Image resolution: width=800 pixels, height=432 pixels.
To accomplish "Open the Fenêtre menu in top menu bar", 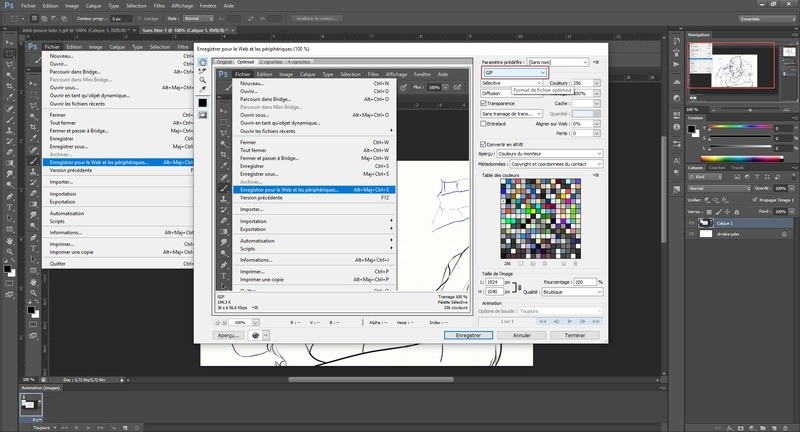I will click(208, 6).
